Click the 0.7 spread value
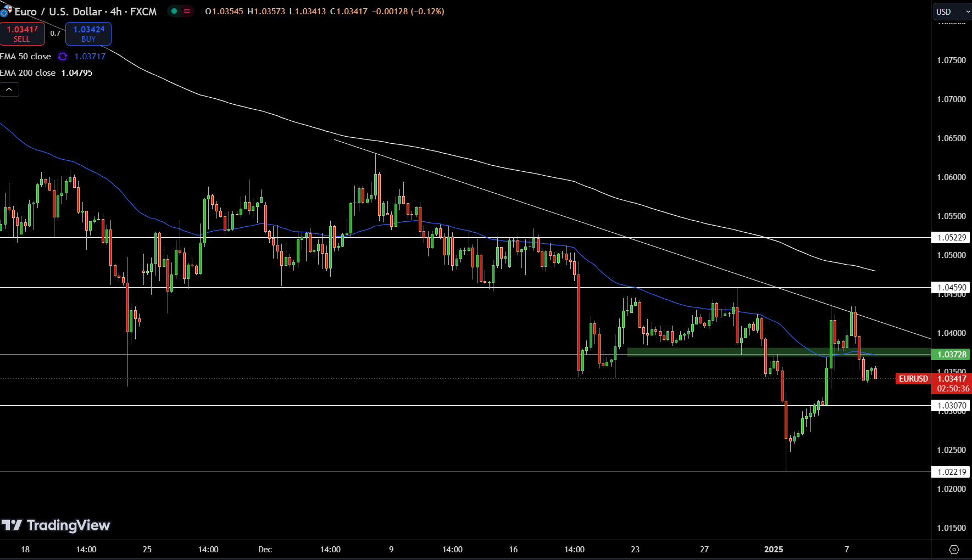The width and height of the screenshot is (972, 560). click(x=55, y=33)
